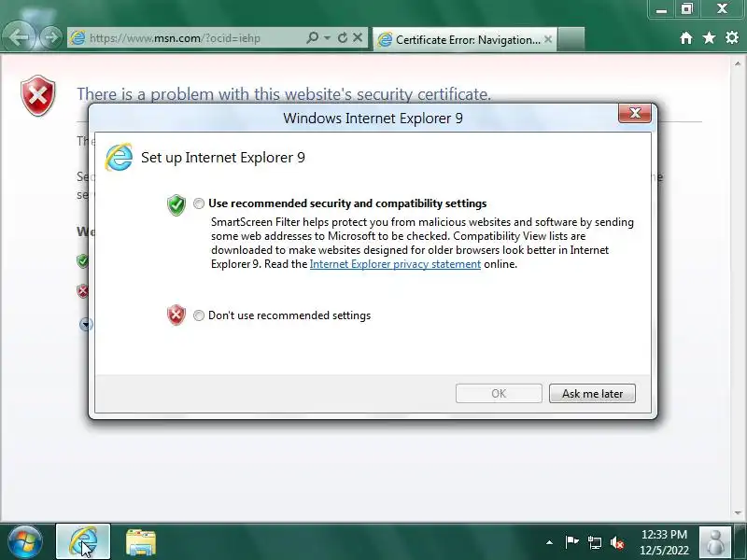This screenshot has width=747, height=560.
Task: Open Windows Explorer folder in taskbar
Action: point(141,542)
